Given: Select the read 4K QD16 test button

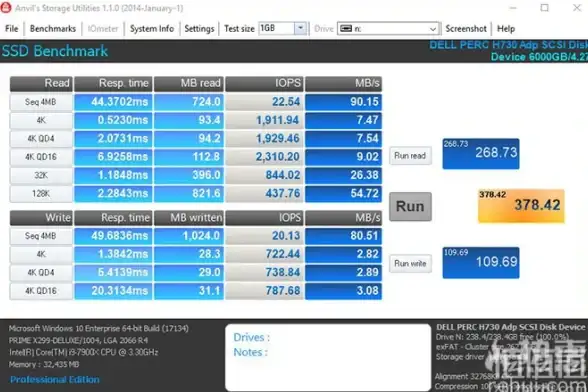Looking at the screenshot, I should point(41,157).
